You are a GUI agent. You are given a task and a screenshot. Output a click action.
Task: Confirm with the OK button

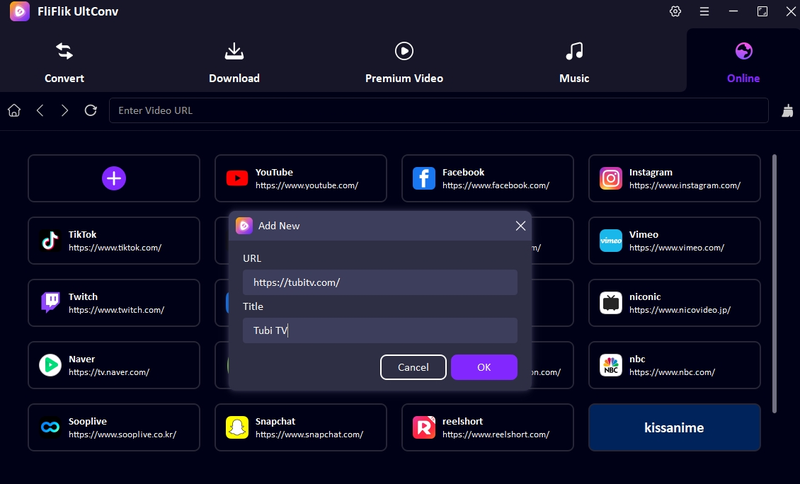click(x=484, y=367)
